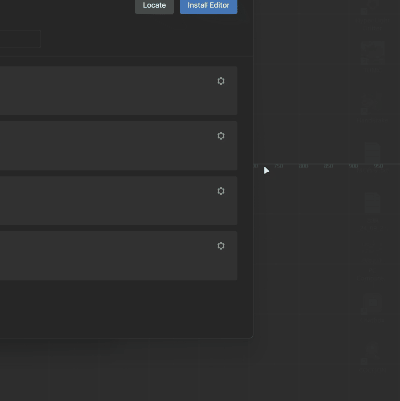Focus the search installs input field
This screenshot has height=401, width=400.
20,39
